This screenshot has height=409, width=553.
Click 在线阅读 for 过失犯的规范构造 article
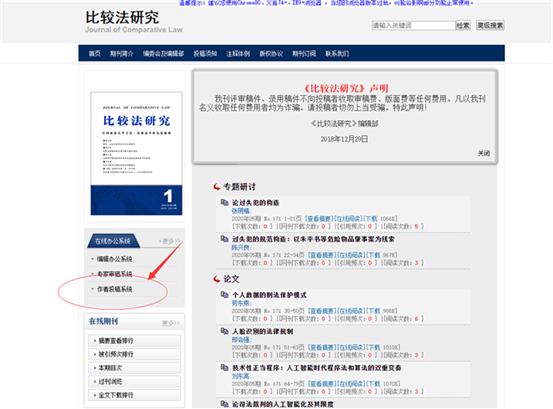pos(351,255)
